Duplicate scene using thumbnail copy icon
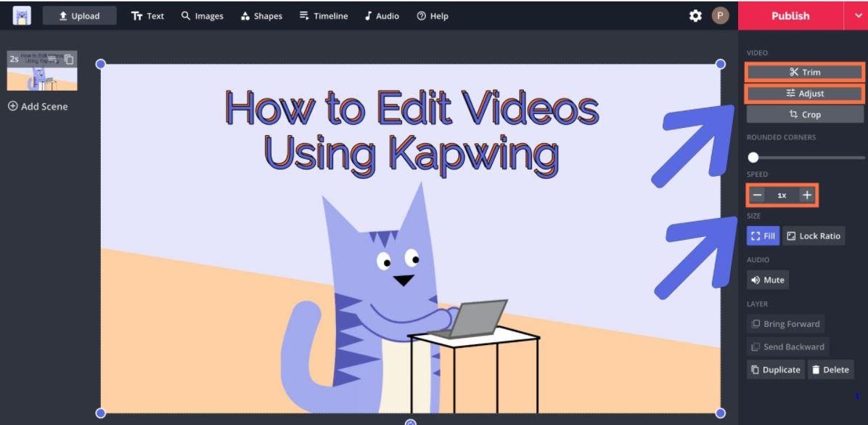 pyautogui.click(x=69, y=59)
